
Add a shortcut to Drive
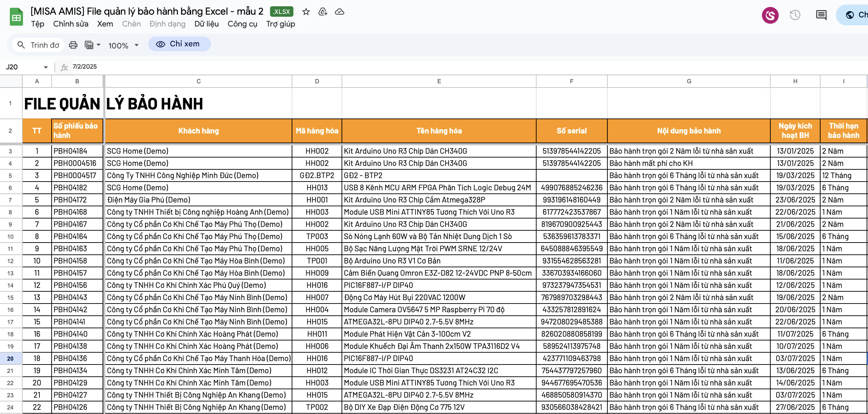(x=323, y=11)
